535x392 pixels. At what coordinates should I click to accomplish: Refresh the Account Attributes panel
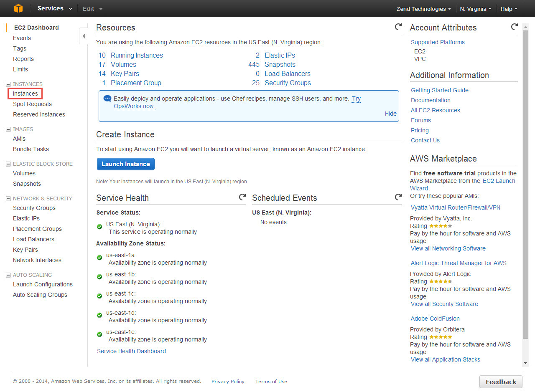click(514, 27)
